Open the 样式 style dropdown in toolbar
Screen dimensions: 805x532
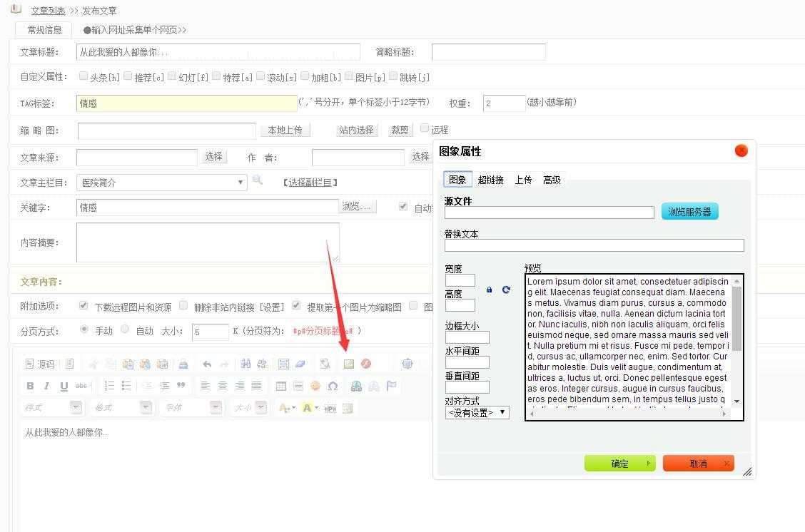52,408
